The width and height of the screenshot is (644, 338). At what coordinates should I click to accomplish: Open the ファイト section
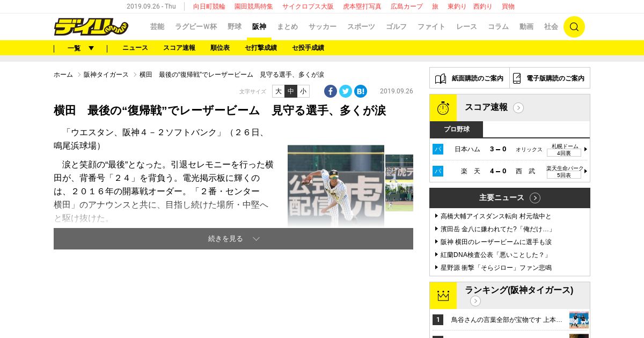tap(431, 27)
